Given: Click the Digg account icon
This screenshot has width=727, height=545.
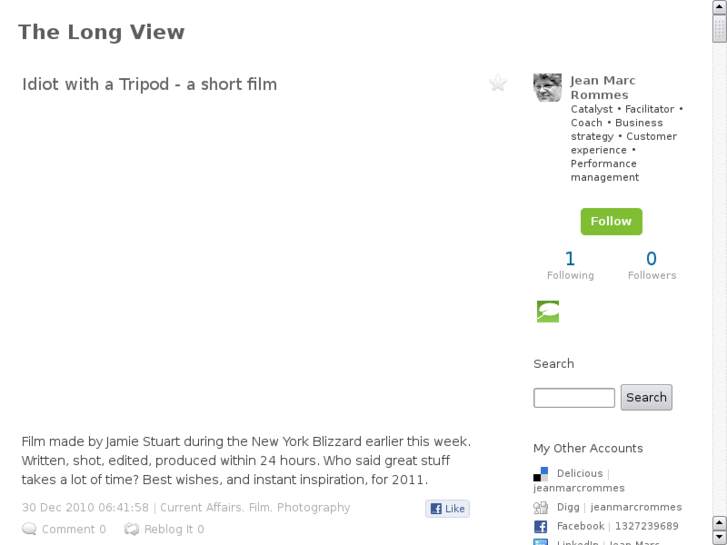Looking at the screenshot, I should tap(541, 508).
